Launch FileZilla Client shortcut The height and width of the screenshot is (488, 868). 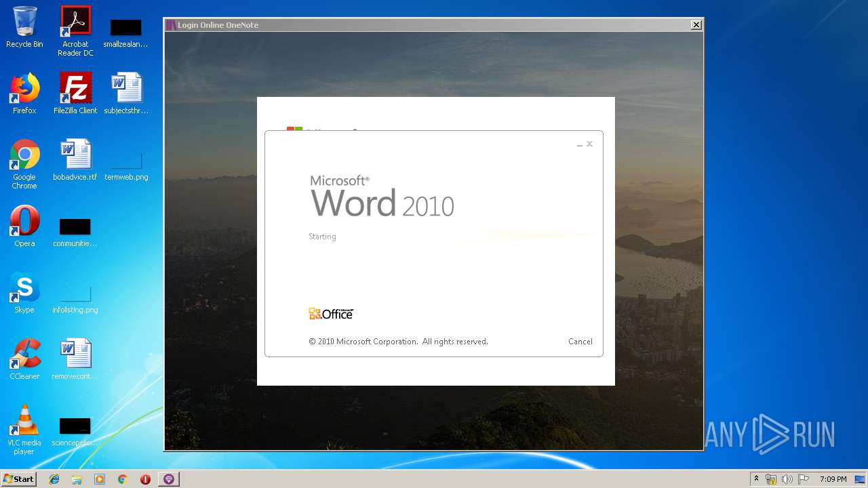75,94
